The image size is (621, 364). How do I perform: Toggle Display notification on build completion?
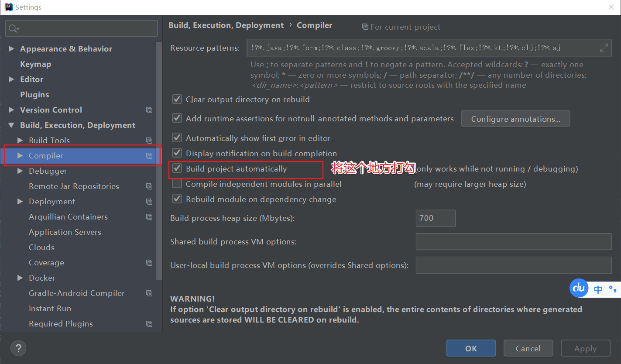point(177,153)
